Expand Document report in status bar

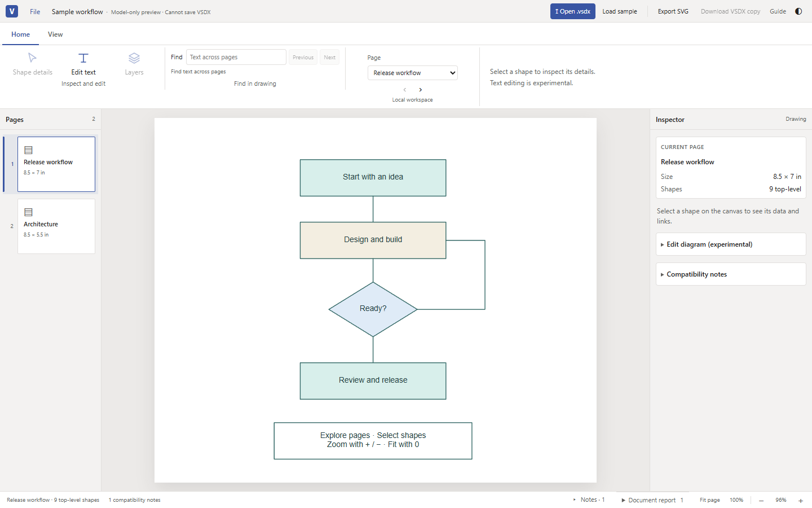[652, 500]
